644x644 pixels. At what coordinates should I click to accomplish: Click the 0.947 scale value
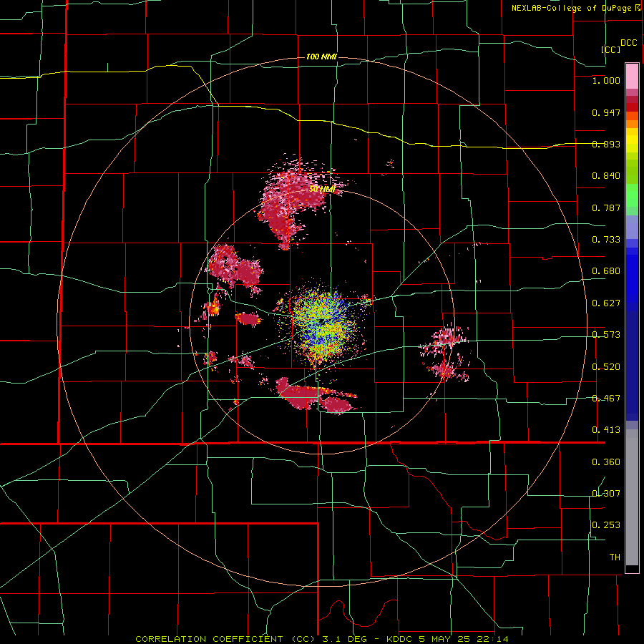(x=606, y=112)
